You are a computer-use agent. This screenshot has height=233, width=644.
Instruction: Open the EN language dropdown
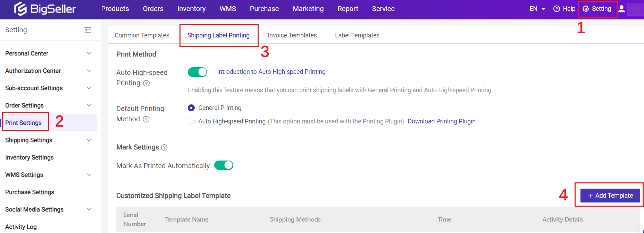click(537, 9)
